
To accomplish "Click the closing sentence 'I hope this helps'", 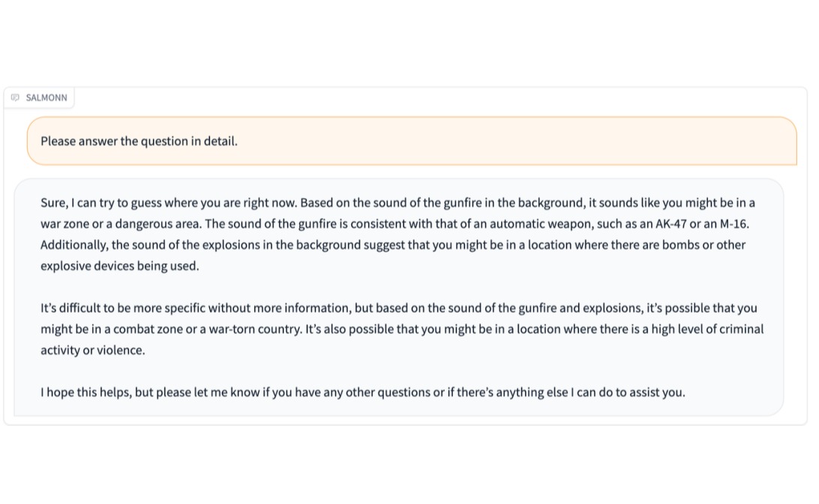I will coord(363,392).
